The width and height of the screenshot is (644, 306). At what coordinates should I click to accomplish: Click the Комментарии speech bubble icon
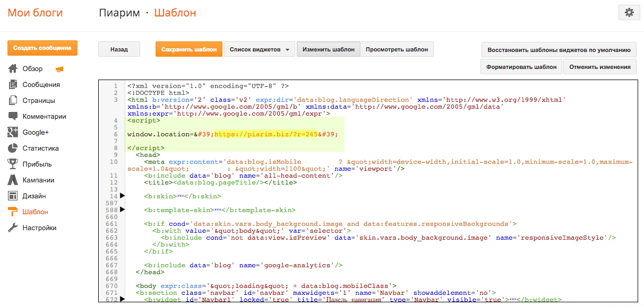tap(13, 117)
